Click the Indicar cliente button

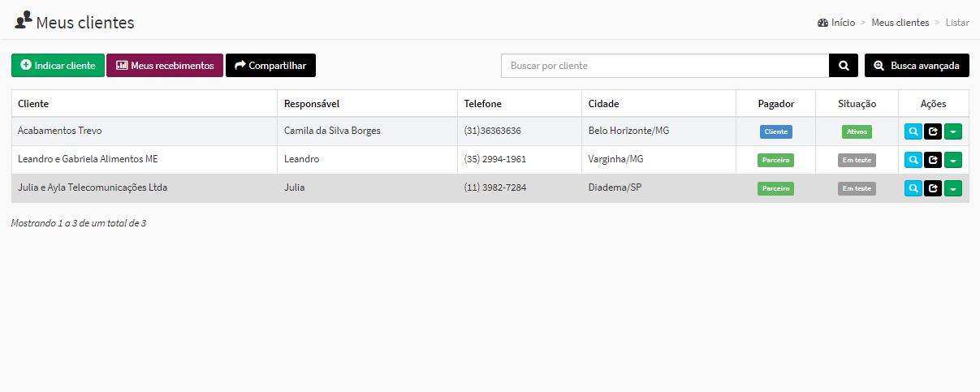pyautogui.click(x=58, y=66)
